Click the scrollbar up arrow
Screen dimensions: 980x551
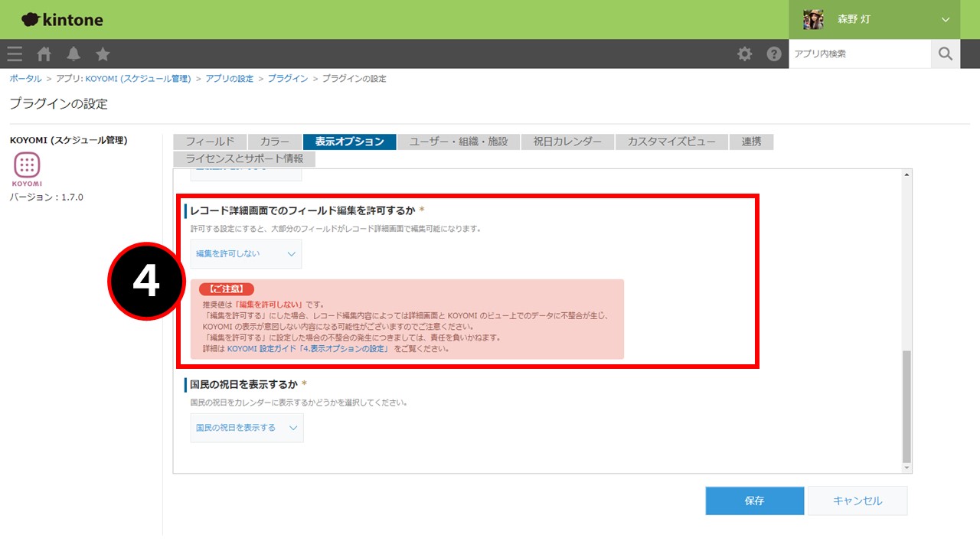click(x=907, y=175)
